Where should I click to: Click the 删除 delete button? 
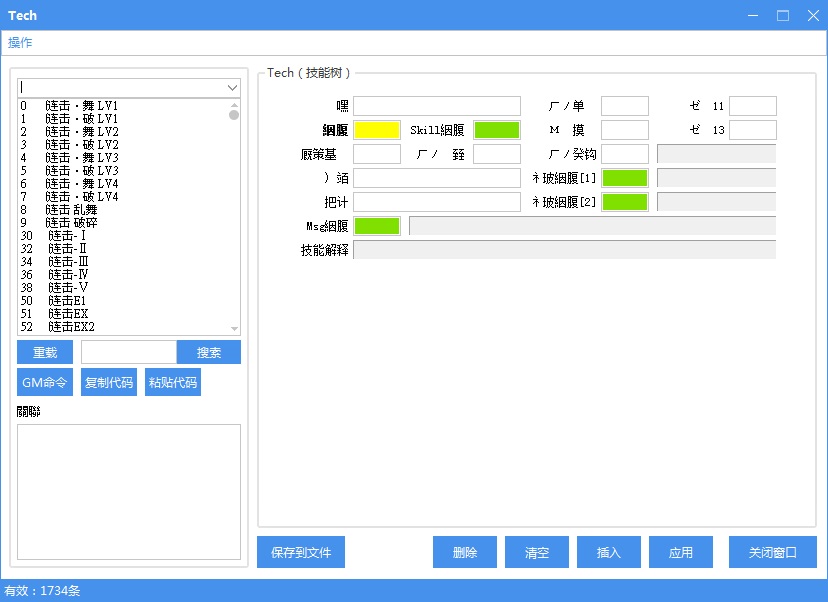(465, 552)
